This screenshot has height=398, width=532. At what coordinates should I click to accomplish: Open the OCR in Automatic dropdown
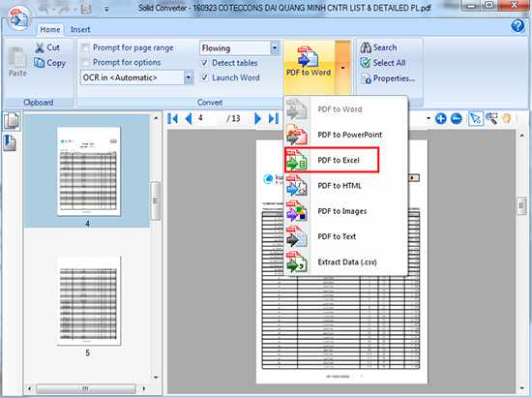[x=189, y=77]
